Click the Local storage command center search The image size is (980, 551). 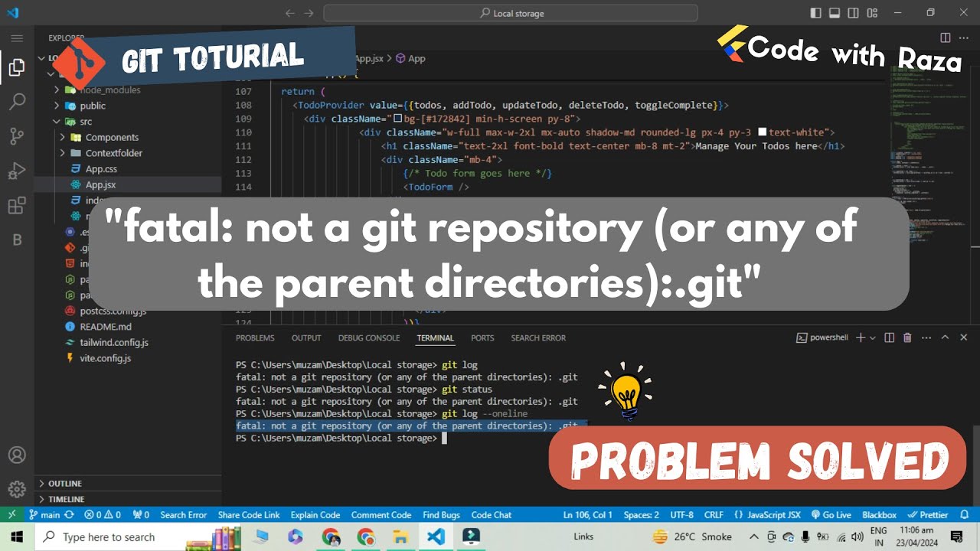(511, 13)
